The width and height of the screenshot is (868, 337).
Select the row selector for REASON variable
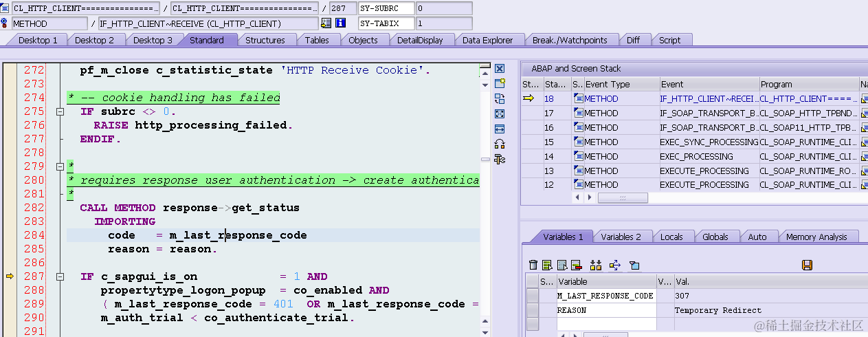click(532, 310)
